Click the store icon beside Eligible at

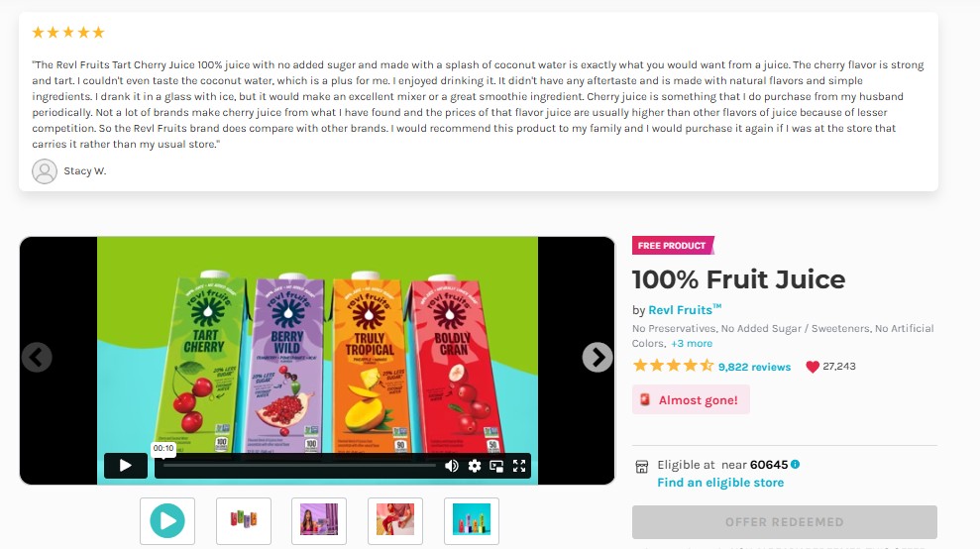[642, 467]
